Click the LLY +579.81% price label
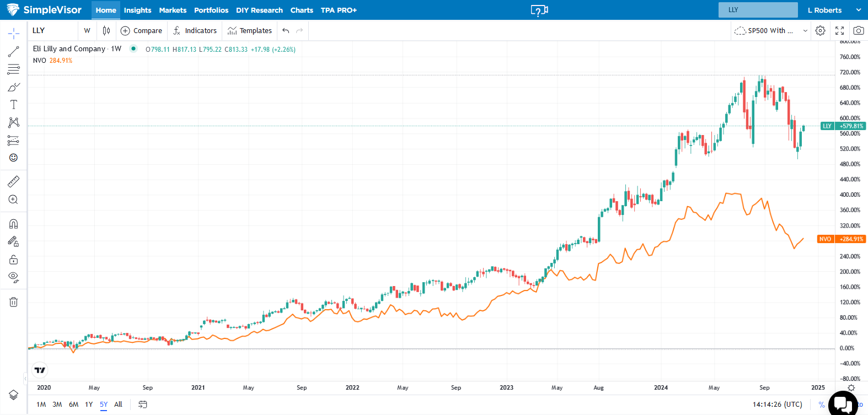The image size is (868, 415). point(843,126)
